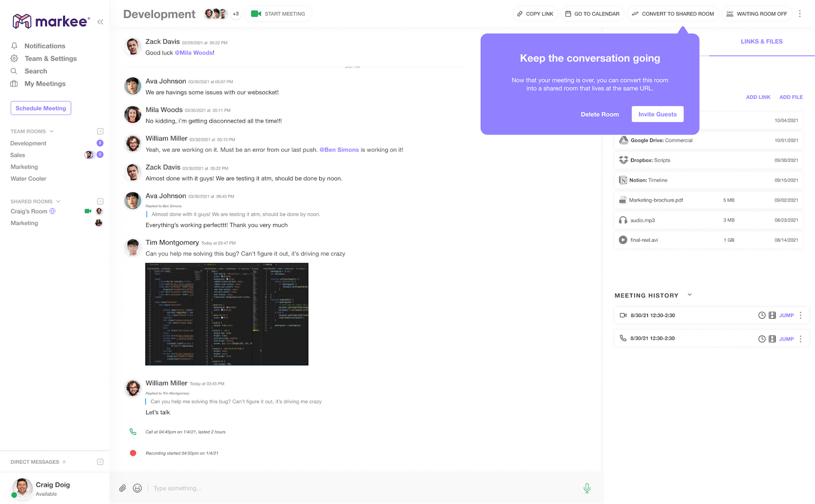Image resolution: width=815 pixels, height=504 pixels.
Task: Click the green video icon next to Craig's Room
Action: 88,211
